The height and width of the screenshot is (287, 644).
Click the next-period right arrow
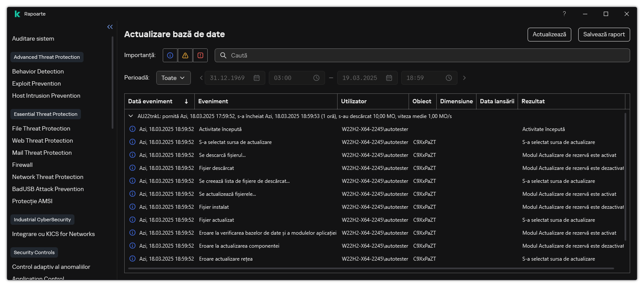[x=464, y=78]
